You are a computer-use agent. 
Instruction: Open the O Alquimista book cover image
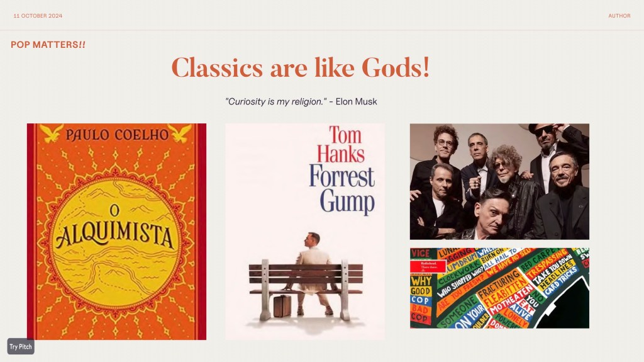coord(116,232)
